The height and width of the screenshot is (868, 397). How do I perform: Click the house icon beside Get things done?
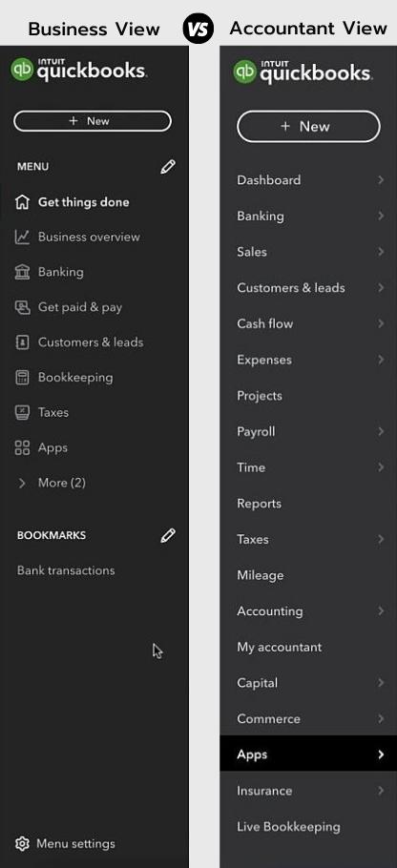(x=22, y=202)
